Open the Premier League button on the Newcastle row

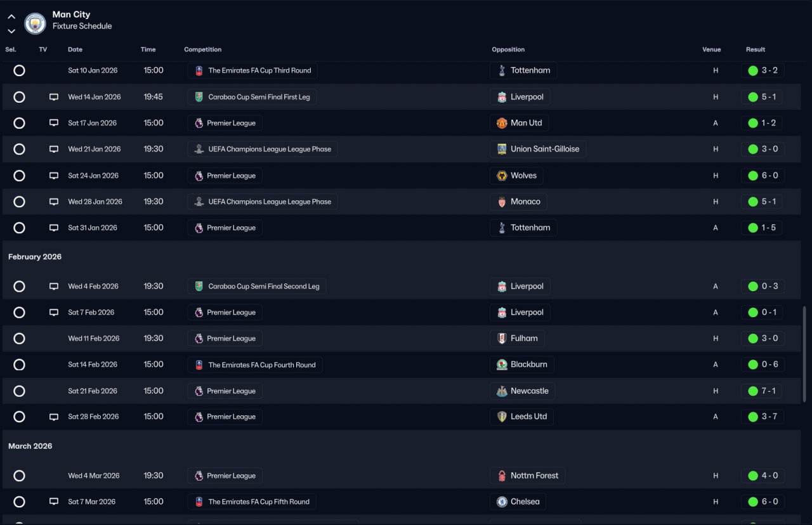[x=225, y=391]
